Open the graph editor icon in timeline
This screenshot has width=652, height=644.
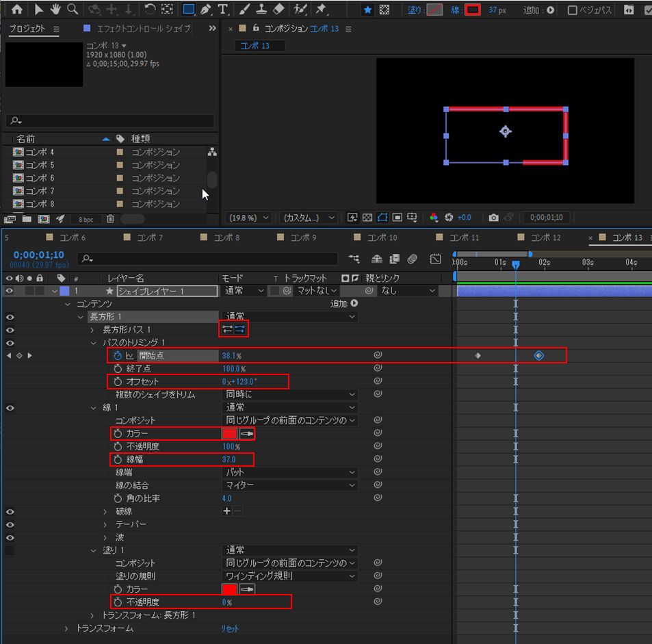coord(435,259)
